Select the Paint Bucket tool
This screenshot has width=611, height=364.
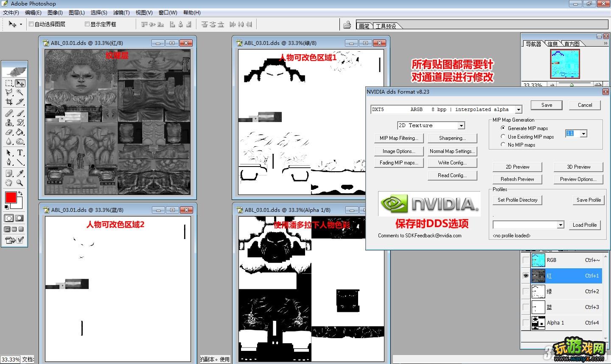pyautogui.click(x=20, y=132)
